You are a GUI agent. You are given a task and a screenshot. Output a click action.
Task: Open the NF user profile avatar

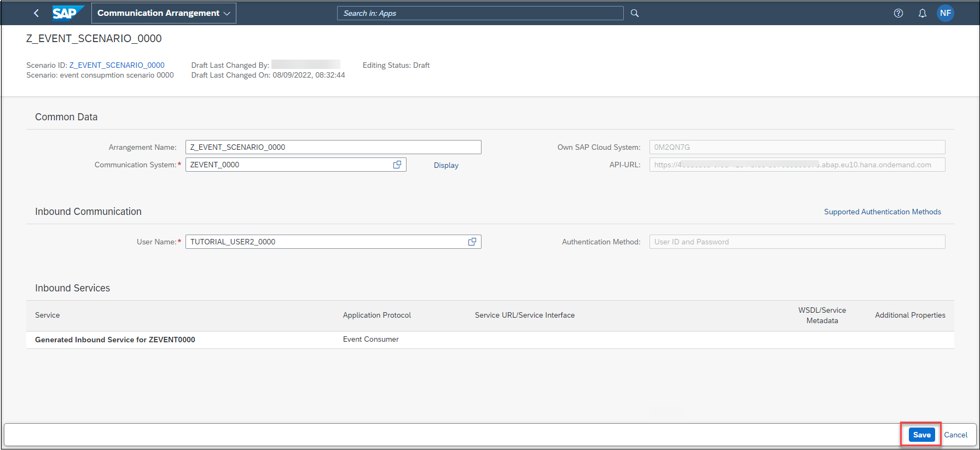pyautogui.click(x=946, y=13)
